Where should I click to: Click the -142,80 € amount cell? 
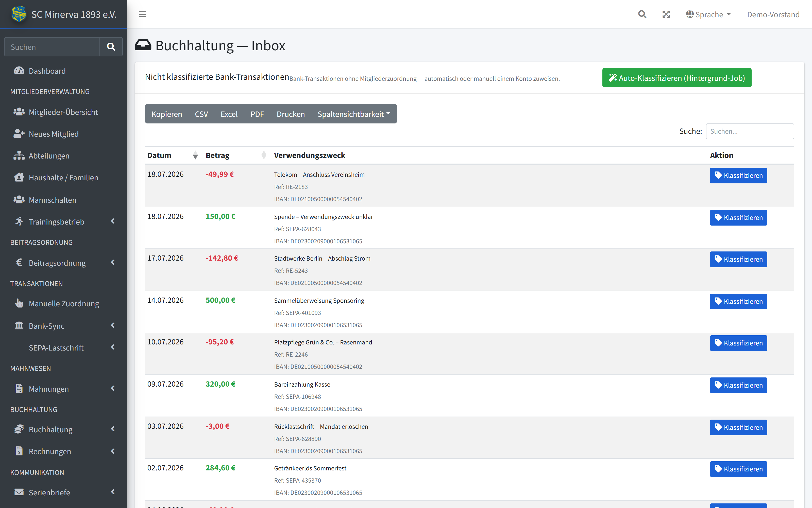coord(222,258)
